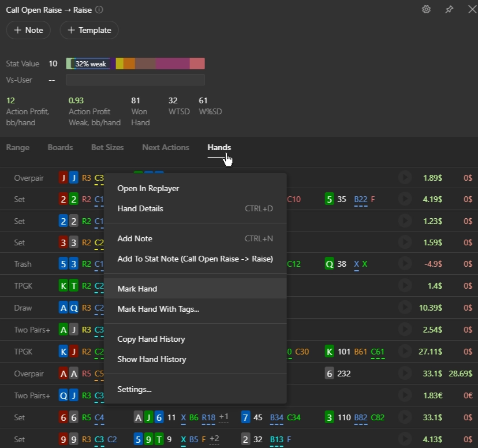Play replay for the 10.39$ Draw hand
Screen dimensions: 478x448
click(x=405, y=308)
